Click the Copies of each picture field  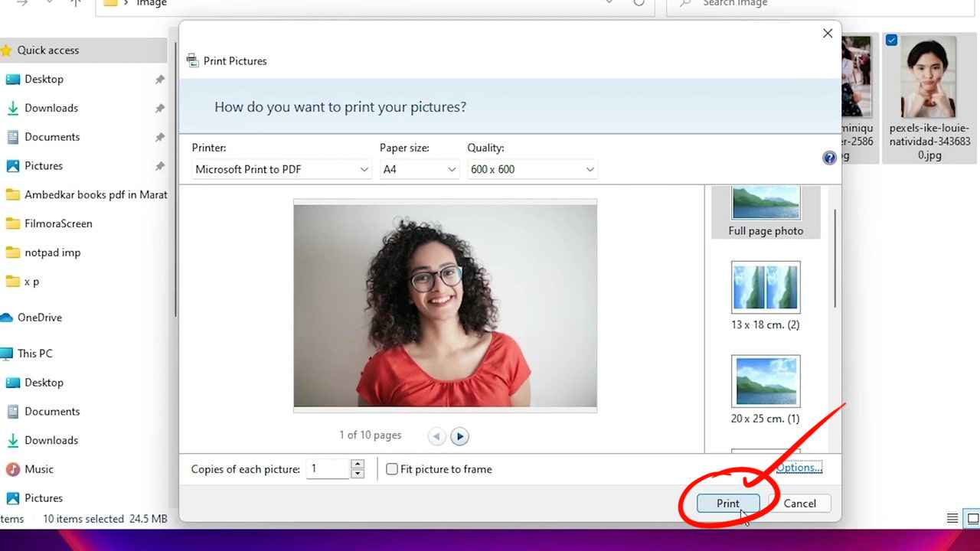coord(328,469)
